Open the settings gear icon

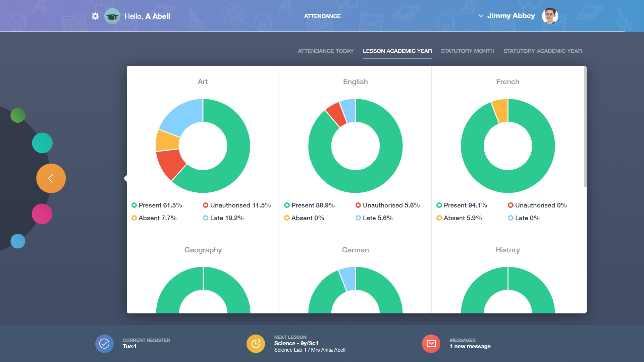(95, 16)
